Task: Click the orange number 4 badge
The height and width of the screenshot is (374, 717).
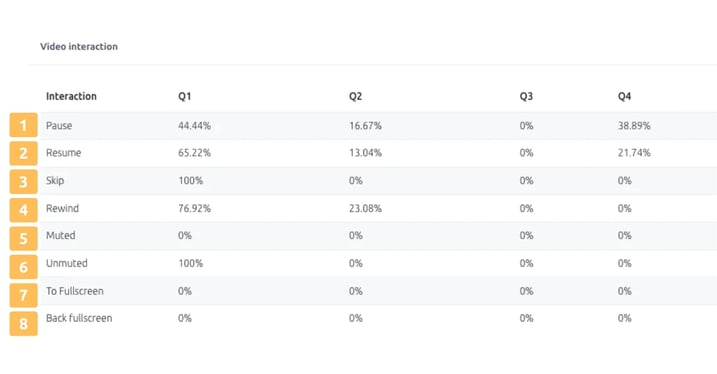Action: tap(23, 210)
